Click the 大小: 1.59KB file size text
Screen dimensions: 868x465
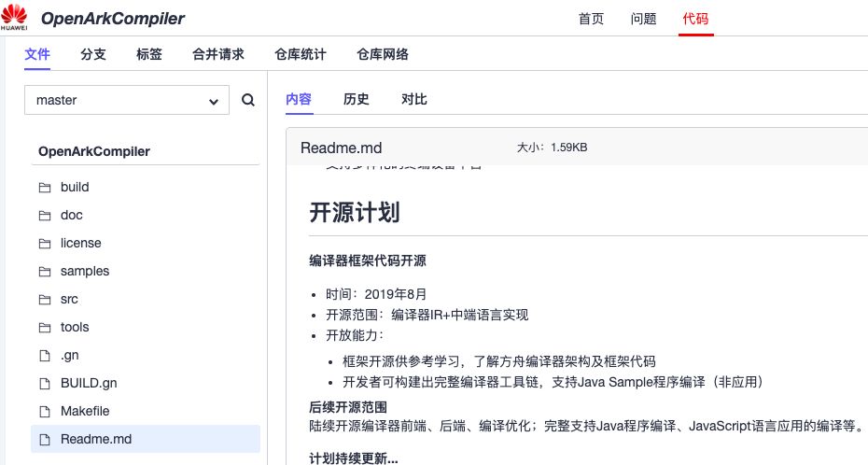(552, 148)
